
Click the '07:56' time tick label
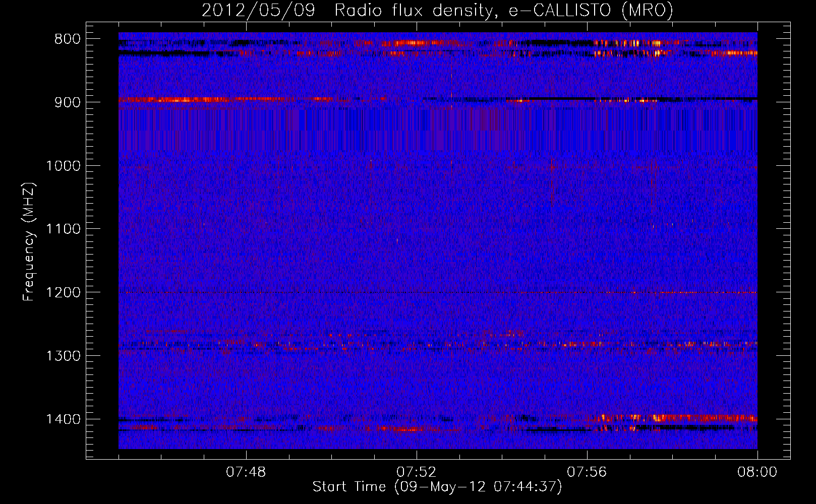pyautogui.click(x=587, y=472)
